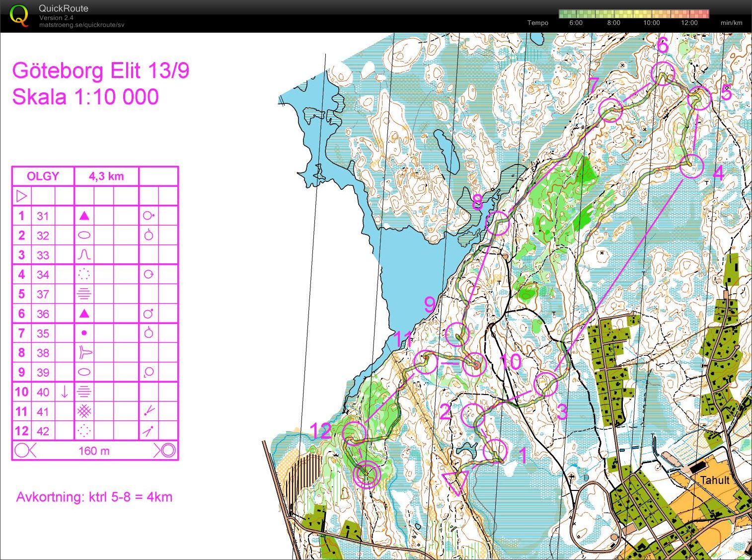Viewport: 752px width, 560px height.
Task: Click control circle 5 on the map
Action: [x=699, y=99]
